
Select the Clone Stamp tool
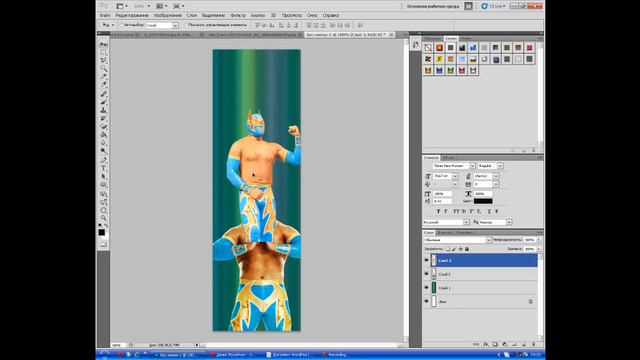click(104, 110)
